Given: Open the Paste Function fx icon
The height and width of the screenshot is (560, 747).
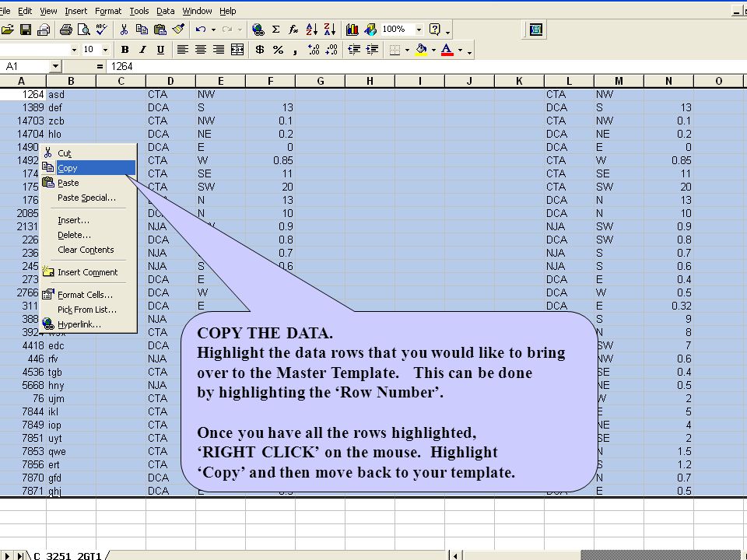Looking at the screenshot, I should pos(293,30).
